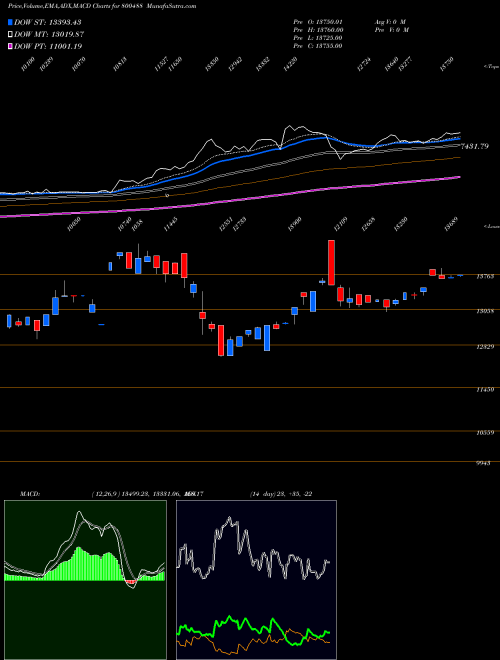The width and height of the screenshot is (500, 660).
Task: Click the 12109 lows value label
Action: (340, 224)
